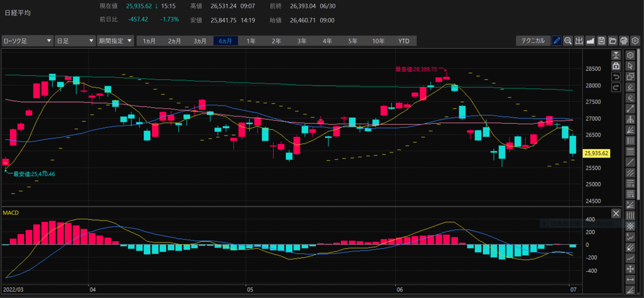Select the area chart icon in top toolbar
Image resolution: width=644 pixels, height=298 pixels.
590,41
